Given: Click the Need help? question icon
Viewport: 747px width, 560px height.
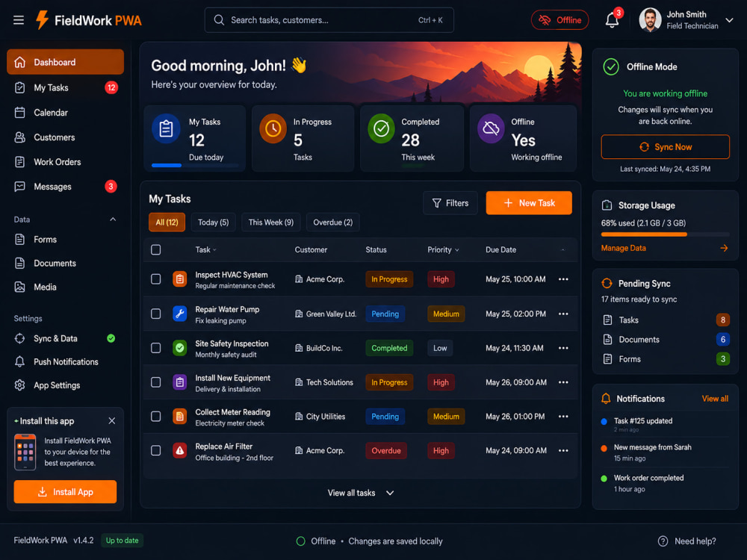Looking at the screenshot, I should [663, 541].
